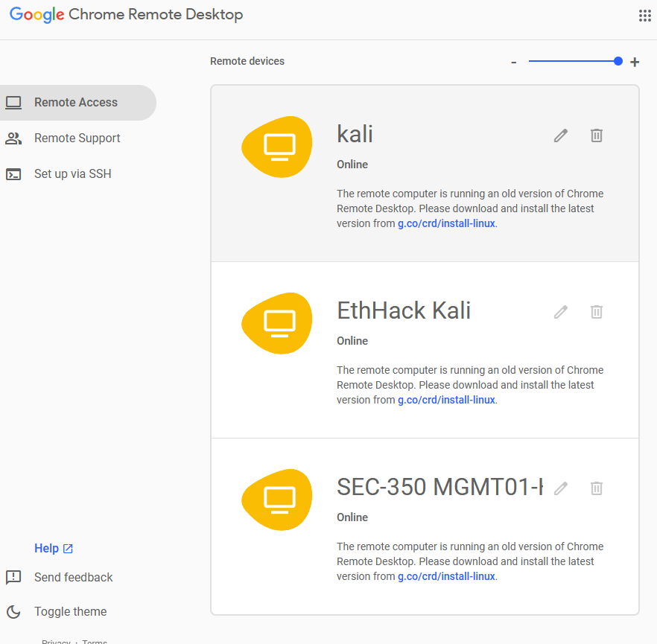Open the Google apps grid icon
The height and width of the screenshot is (644, 657).
(645, 16)
